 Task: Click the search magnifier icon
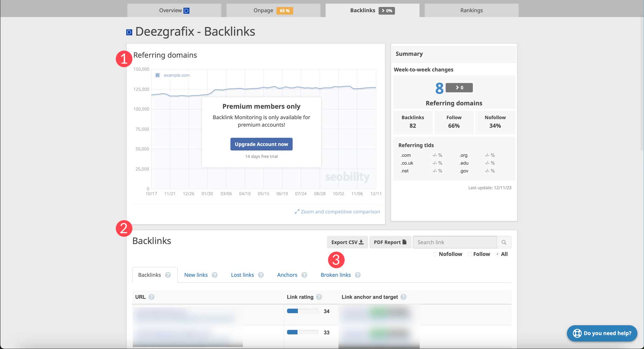point(504,242)
